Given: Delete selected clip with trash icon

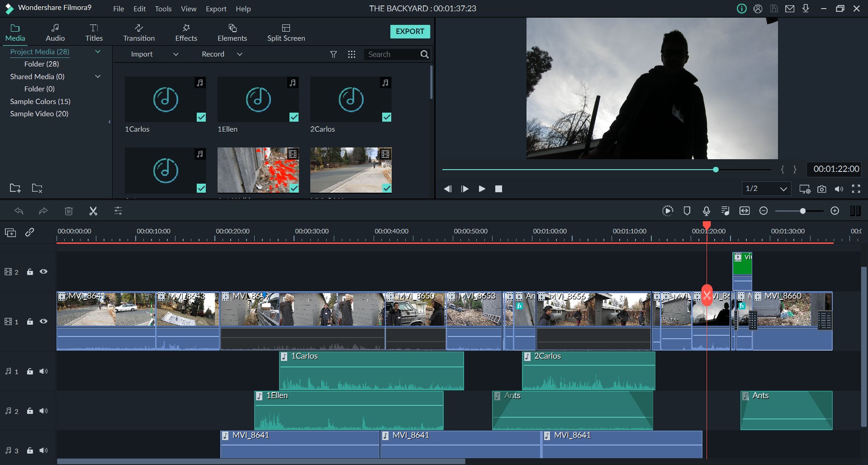Looking at the screenshot, I should [x=69, y=211].
